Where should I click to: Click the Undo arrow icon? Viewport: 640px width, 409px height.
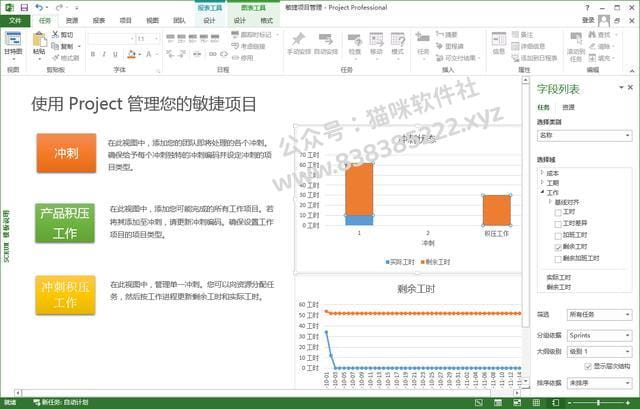point(39,7)
